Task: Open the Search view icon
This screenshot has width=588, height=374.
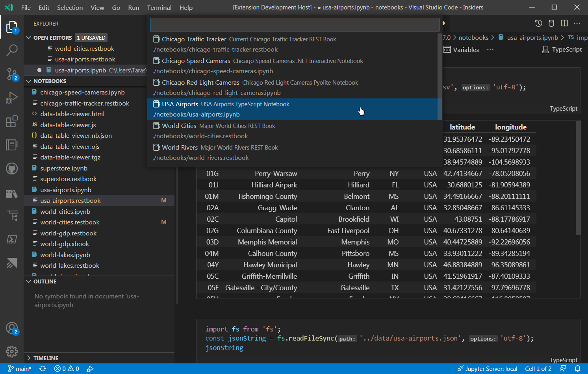Action: click(12, 50)
